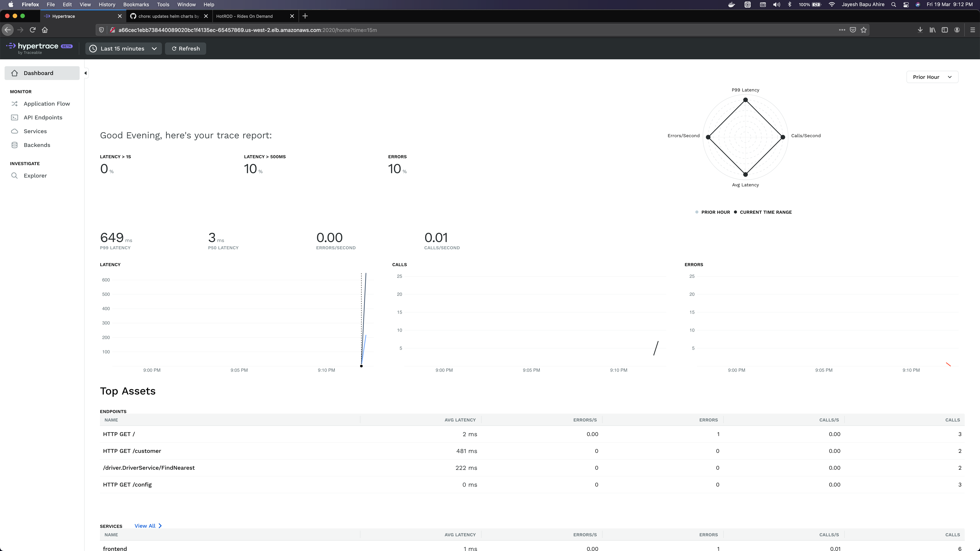The height and width of the screenshot is (551, 980).
Task: Collapse the left navigation sidebar
Action: (85, 73)
